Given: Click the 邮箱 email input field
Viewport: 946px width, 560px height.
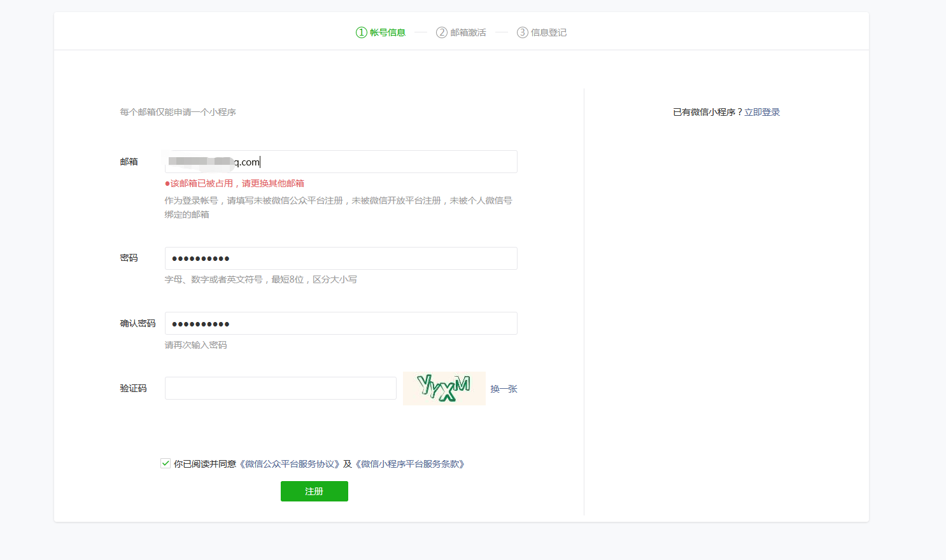Looking at the screenshot, I should tap(341, 162).
